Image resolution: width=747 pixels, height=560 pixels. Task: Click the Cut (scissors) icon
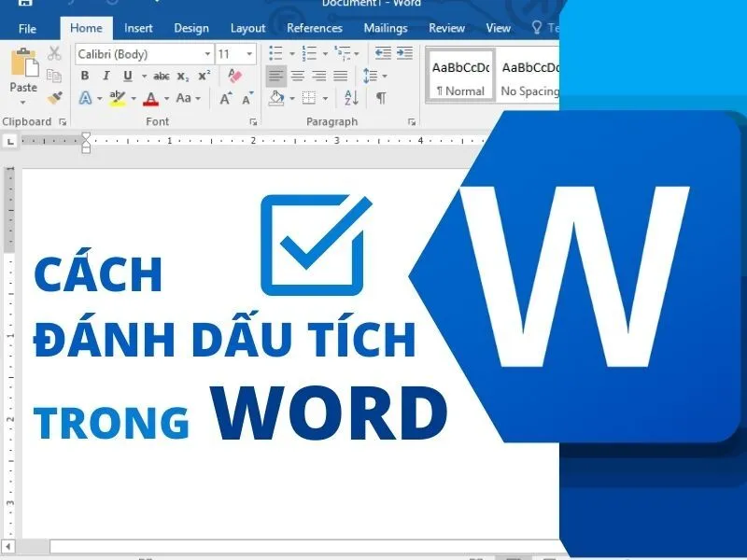point(52,53)
